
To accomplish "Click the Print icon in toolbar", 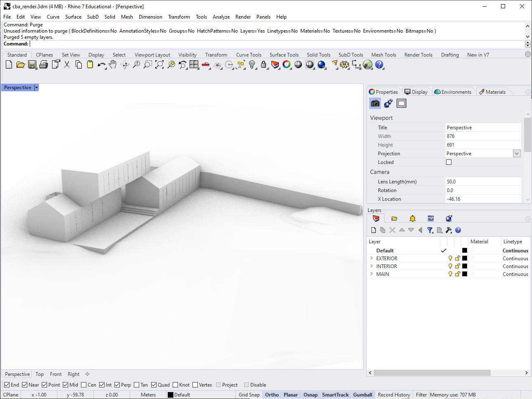I will coord(43,64).
